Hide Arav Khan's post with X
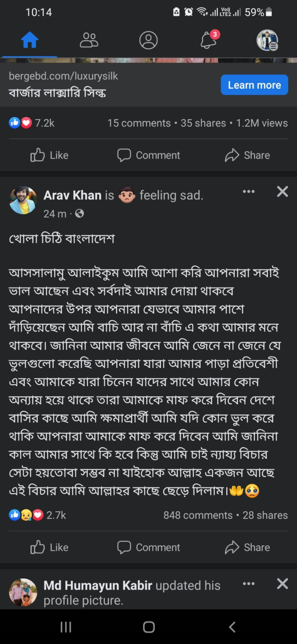The image size is (297, 644). pyautogui.click(x=282, y=191)
